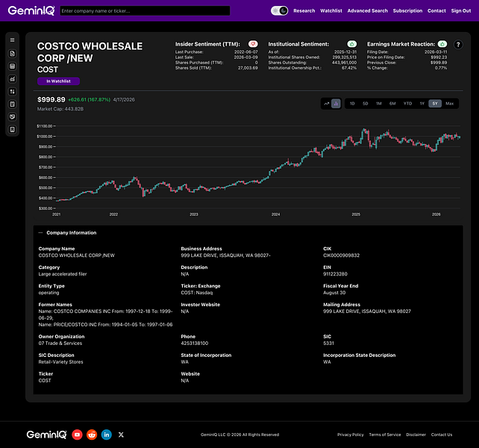
Task: Open the report page icon in sidebar
Action: click(x=12, y=105)
